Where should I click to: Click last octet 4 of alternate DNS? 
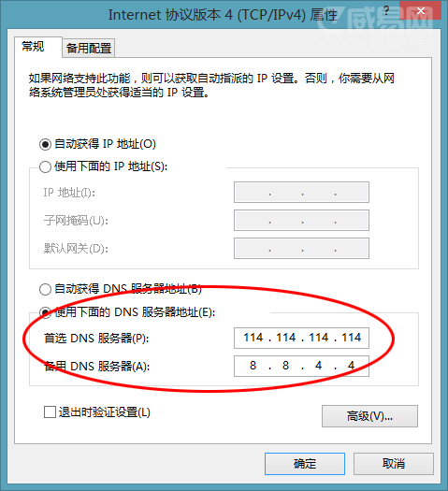tap(352, 366)
